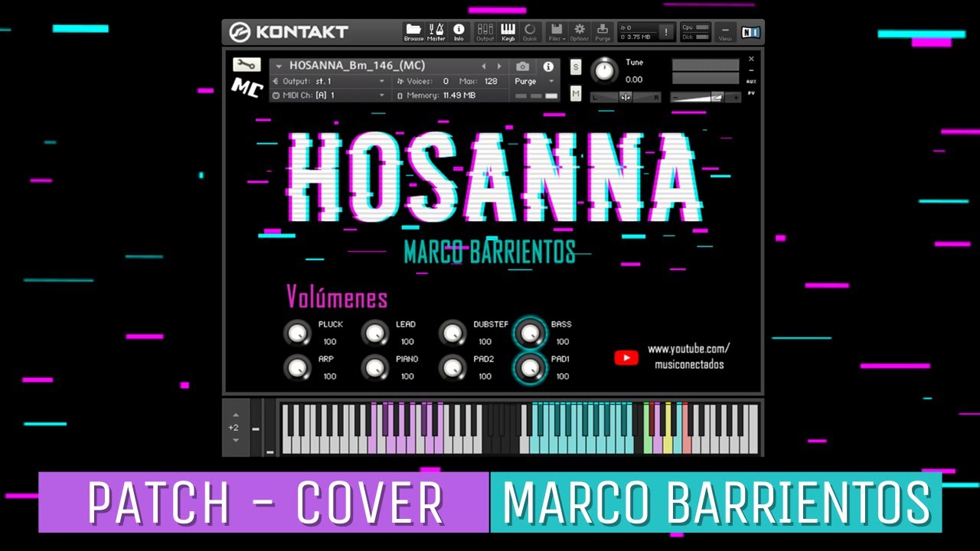The height and width of the screenshot is (551, 980).
Task: Click the volume minus button
Action: pos(675,97)
